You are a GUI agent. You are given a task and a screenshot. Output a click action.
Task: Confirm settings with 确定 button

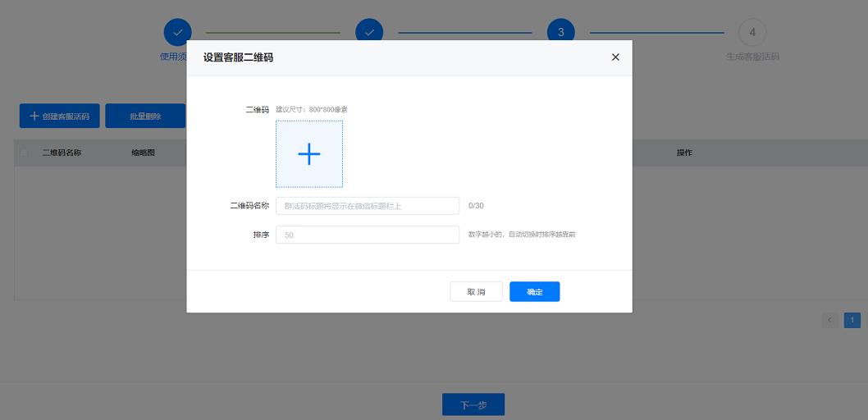535,291
